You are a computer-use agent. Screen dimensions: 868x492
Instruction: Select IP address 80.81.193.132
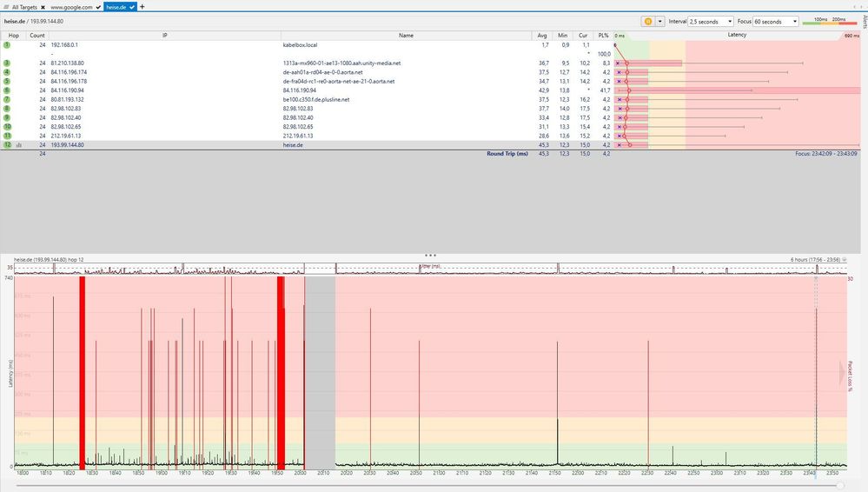tap(68, 99)
